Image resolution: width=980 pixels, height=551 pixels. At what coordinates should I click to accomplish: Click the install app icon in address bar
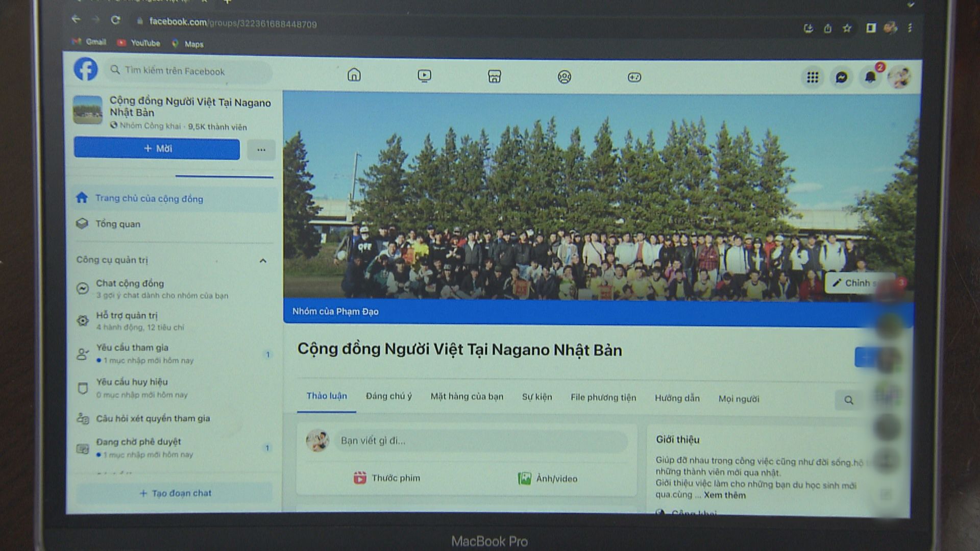(808, 28)
